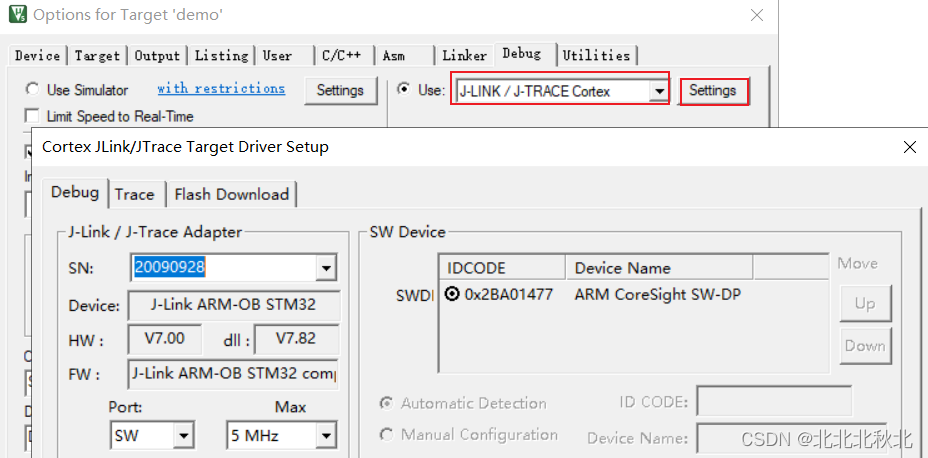Select the 0x2BA01477 SWDI device radio
This screenshot has height=458, width=928.
point(452,294)
